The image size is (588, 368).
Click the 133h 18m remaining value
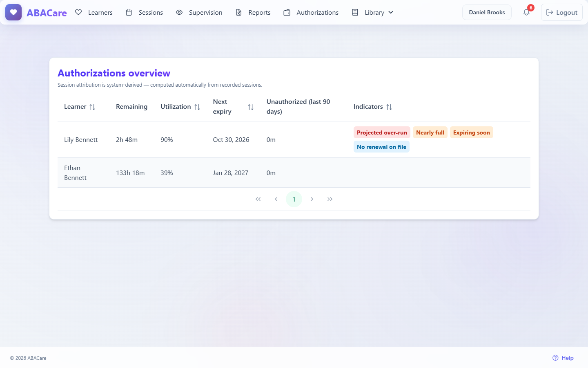[130, 173]
